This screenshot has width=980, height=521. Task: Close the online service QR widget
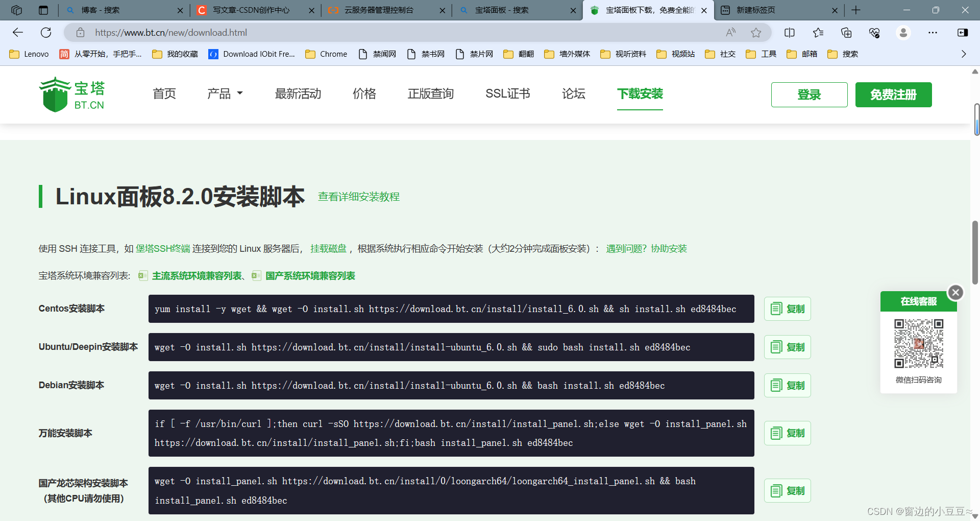[955, 292]
